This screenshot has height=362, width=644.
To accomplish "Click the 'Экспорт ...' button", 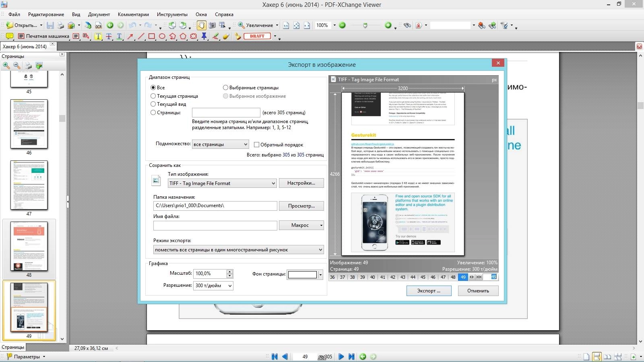I will pyautogui.click(x=429, y=290).
